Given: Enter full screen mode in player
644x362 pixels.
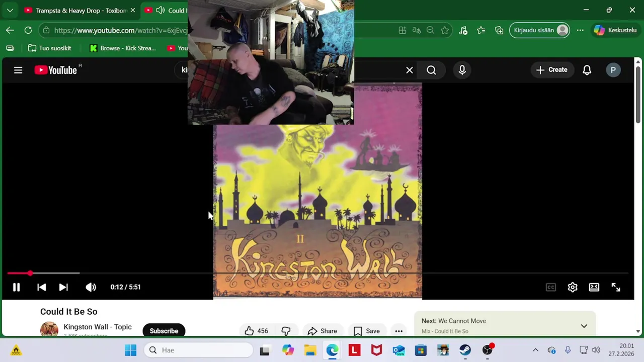Looking at the screenshot, I should 616,287.
